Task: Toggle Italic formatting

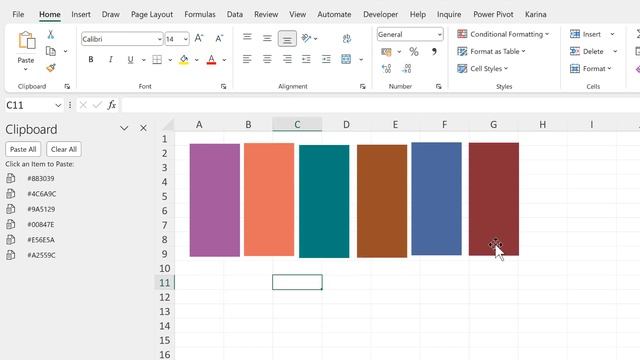Action: click(x=111, y=60)
